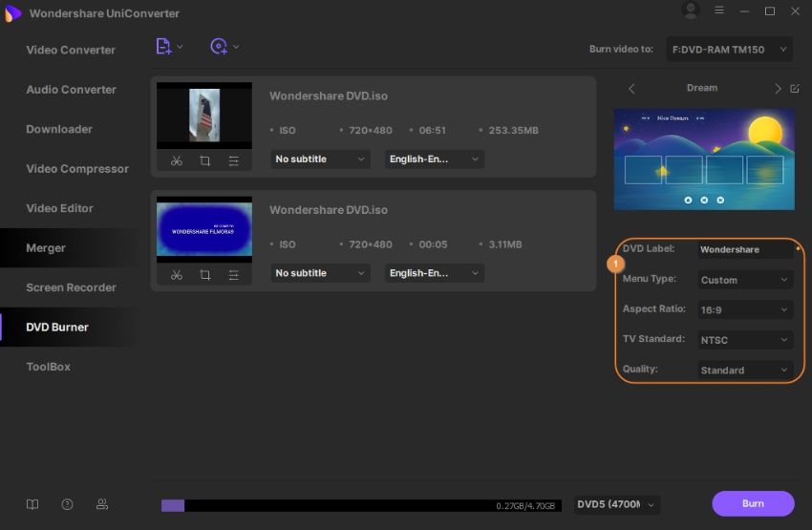This screenshot has height=530, width=812.
Task: Open the Burn video to drive dropdown
Action: [730, 49]
